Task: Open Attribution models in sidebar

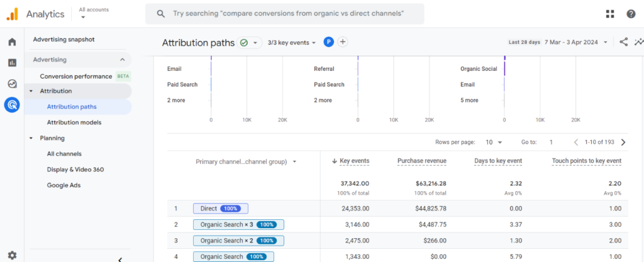Action: click(74, 123)
